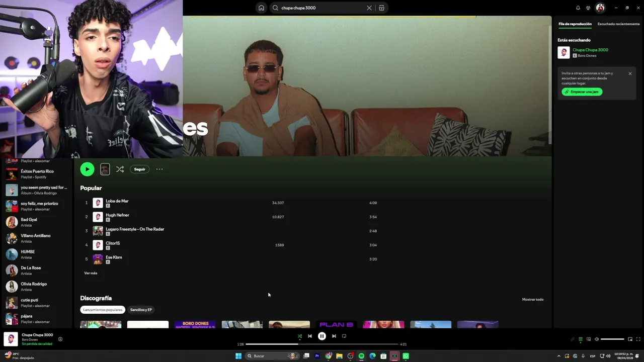Open the taskbar weather widget
This screenshot has width=644, height=362.
pyautogui.click(x=19, y=356)
